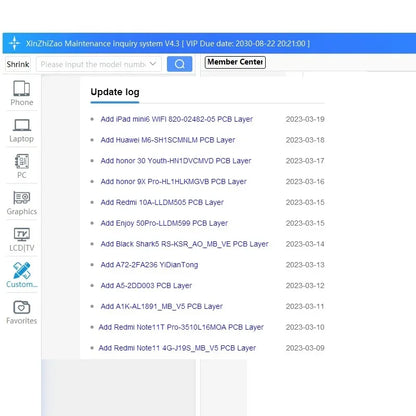
Task: Click the Shrink sidebar button
Action: click(18, 64)
